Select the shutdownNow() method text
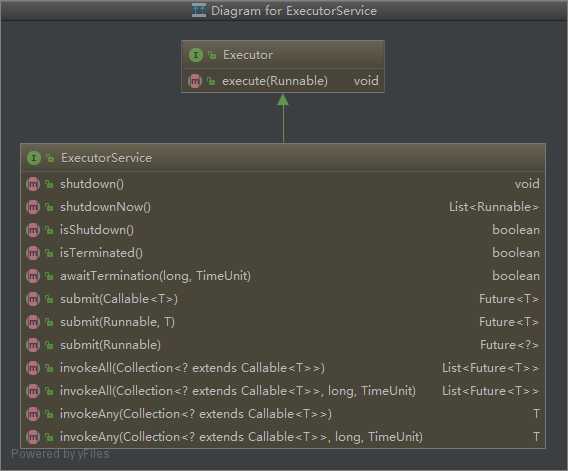This screenshot has width=568, height=471. click(105, 207)
